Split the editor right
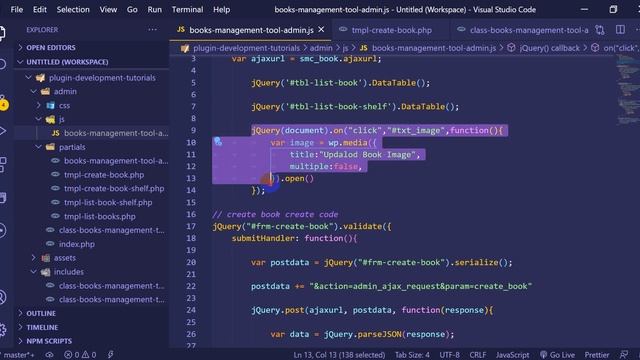This screenshot has height=360, width=640. (620, 30)
